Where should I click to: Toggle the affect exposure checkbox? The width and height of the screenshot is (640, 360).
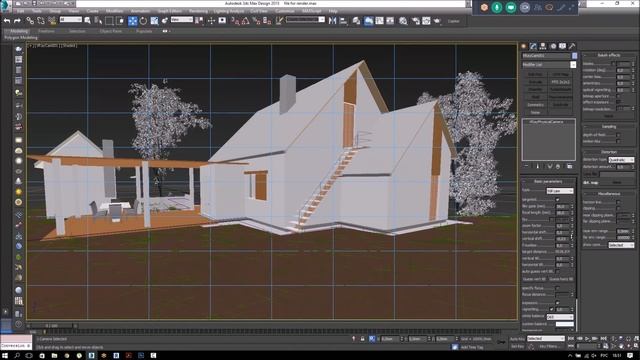[618, 102]
